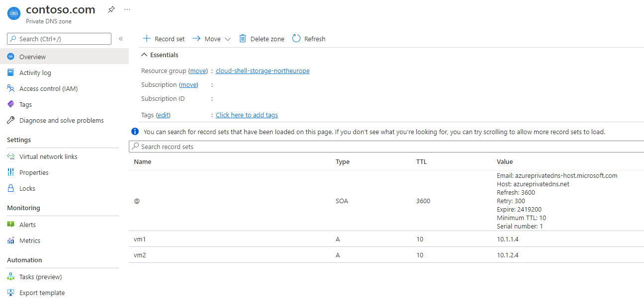The height and width of the screenshot is (305, 644).
Task: Select the vm2 record name
Action: (140, 255)
